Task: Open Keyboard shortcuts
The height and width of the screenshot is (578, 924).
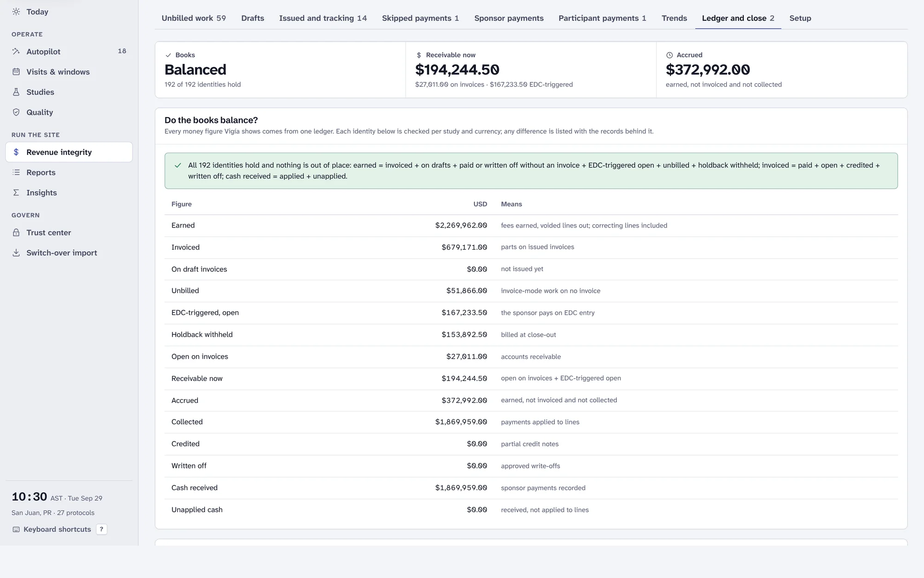Action: pyautogui.click(x=57, y=529)
